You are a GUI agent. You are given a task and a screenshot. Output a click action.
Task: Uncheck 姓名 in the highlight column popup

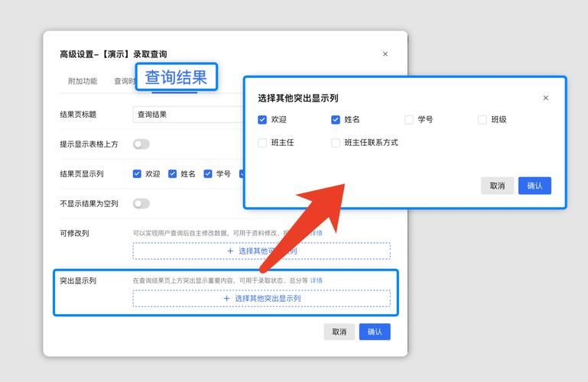pos(336,119)
